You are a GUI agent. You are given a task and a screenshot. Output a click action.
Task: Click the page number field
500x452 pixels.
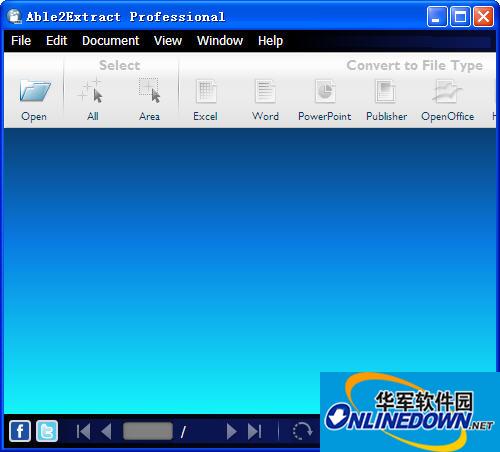(148, 431)
